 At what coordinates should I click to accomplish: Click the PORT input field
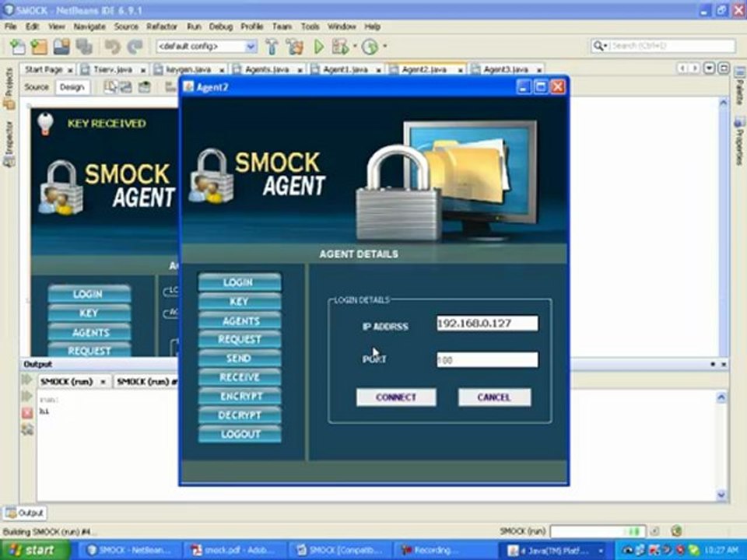487,360
